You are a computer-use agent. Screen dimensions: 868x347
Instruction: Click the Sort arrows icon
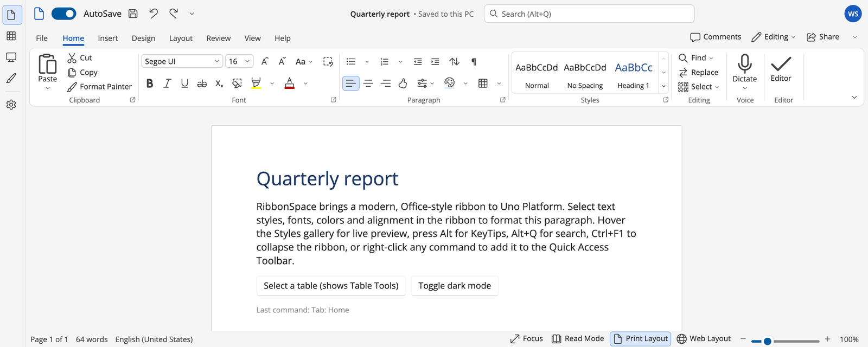[x=455, y=61]
